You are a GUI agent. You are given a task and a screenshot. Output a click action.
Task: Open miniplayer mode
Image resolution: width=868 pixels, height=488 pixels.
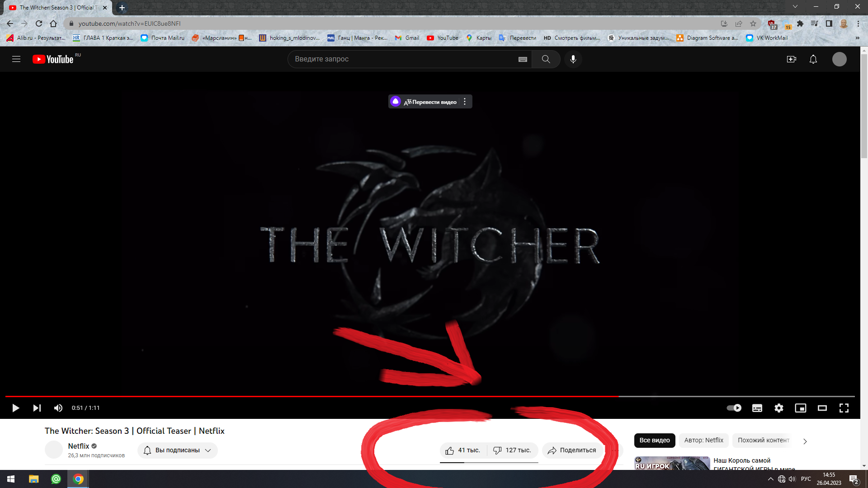[800, 408]
